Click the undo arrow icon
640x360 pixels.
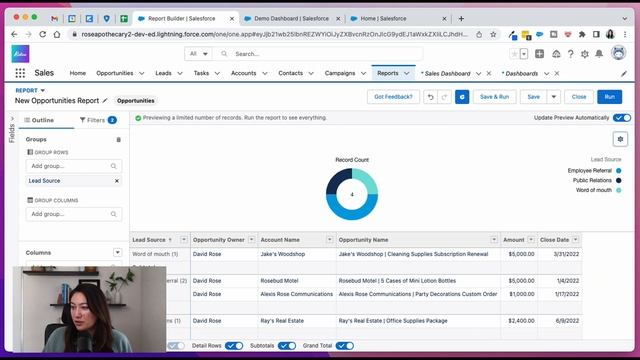coord(430,97)
